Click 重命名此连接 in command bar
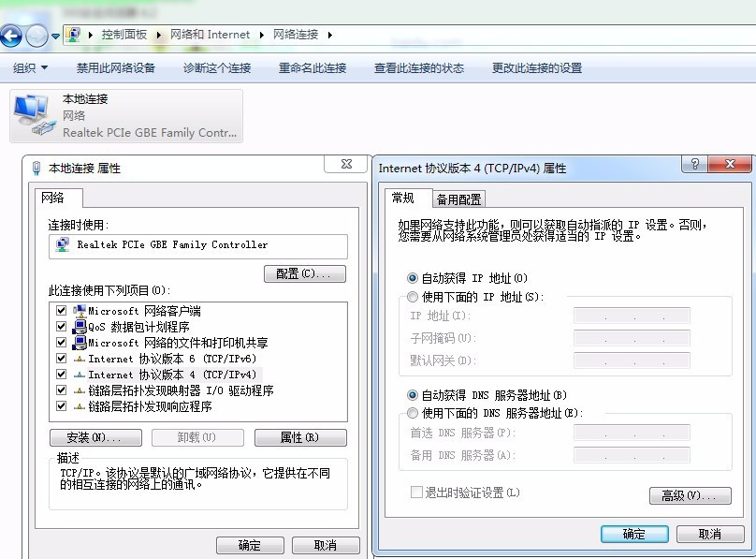756x559 pixels. (x=313, y=68)
